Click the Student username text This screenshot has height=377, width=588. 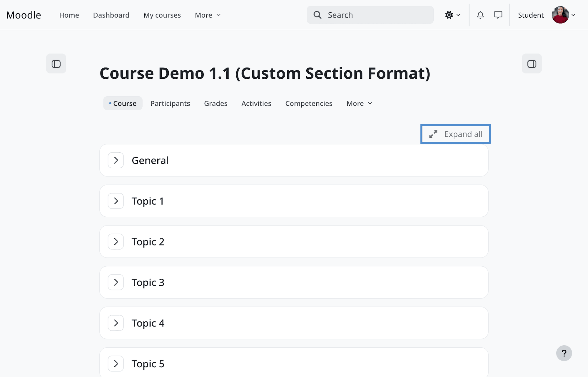click(x=531, y=15)
